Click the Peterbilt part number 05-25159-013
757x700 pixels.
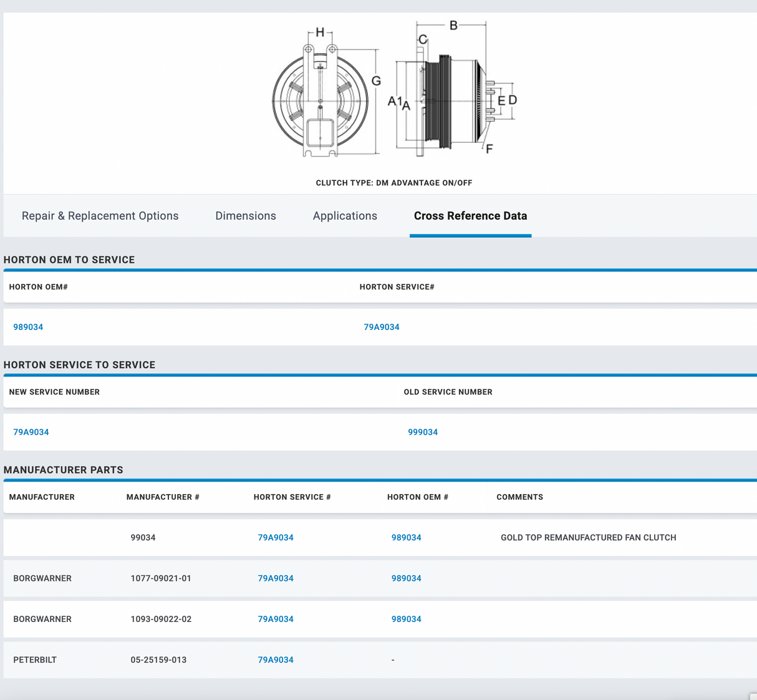click(x=158, y=660)
